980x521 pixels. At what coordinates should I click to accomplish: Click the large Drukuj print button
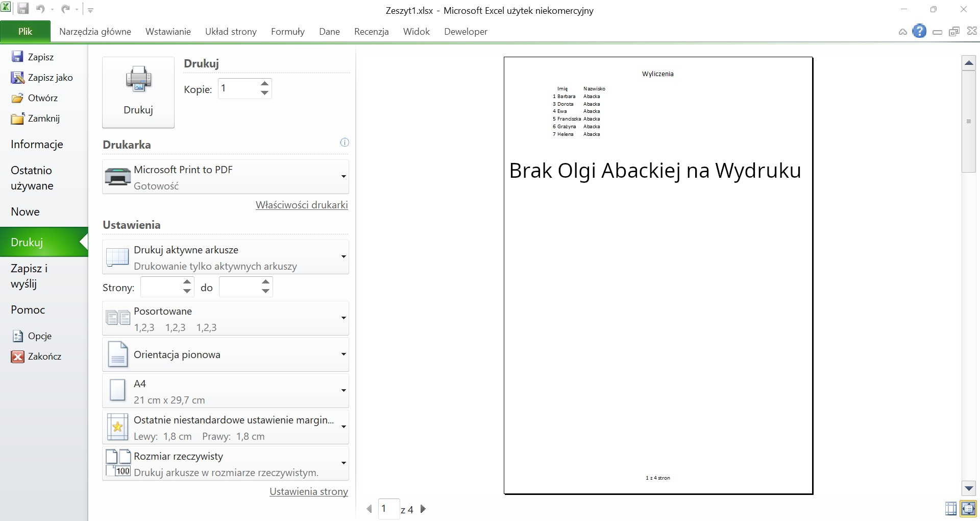tap(138, 92)
